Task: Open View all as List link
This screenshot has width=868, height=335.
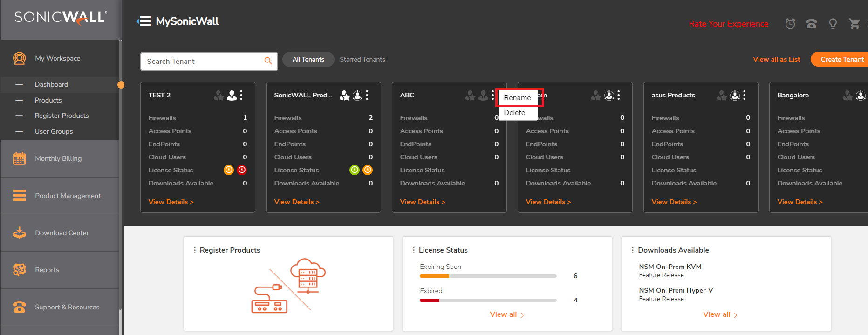Action: click(x=776, y=59)
